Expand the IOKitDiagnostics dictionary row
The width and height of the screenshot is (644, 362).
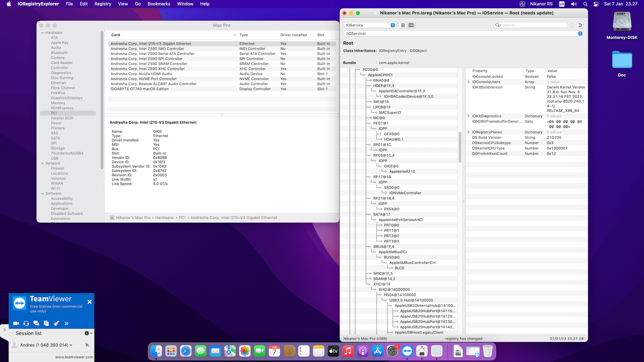point(469,116)
